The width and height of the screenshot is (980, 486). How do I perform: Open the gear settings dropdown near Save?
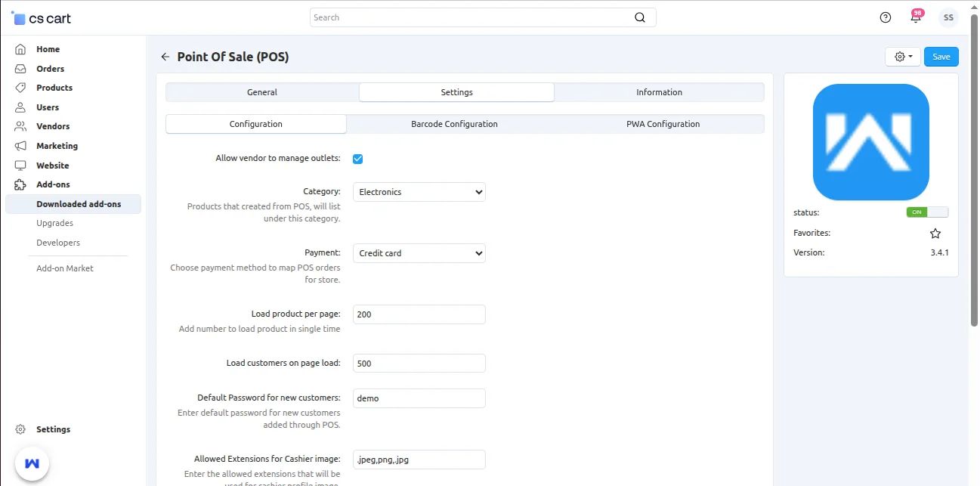pos(902,56)
